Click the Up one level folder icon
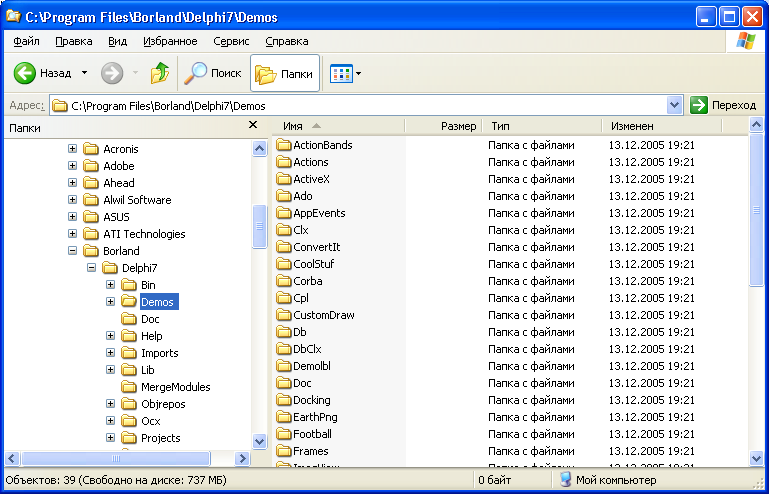 pos(159,74)
